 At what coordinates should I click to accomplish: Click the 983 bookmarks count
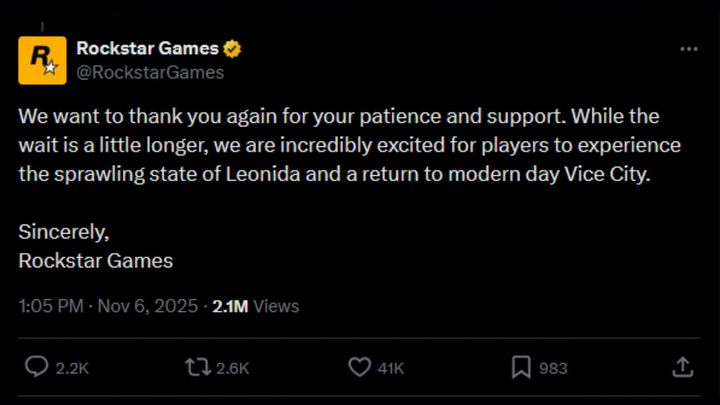(553, 368)
